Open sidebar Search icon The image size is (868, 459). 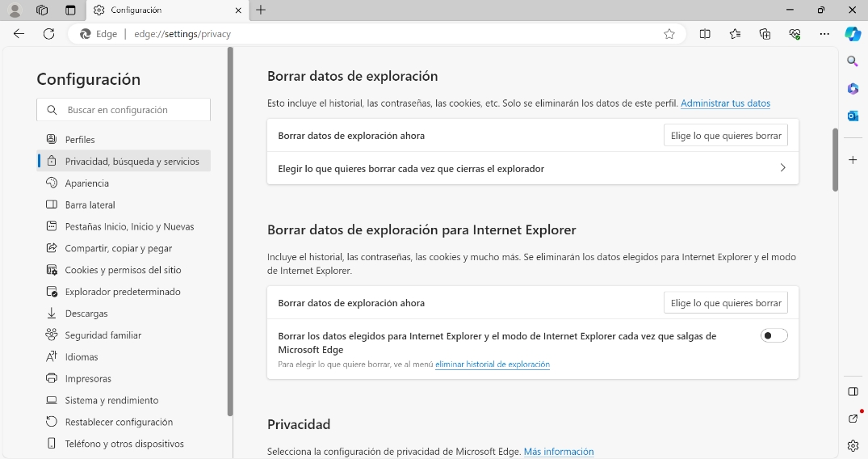click(853, 61)
